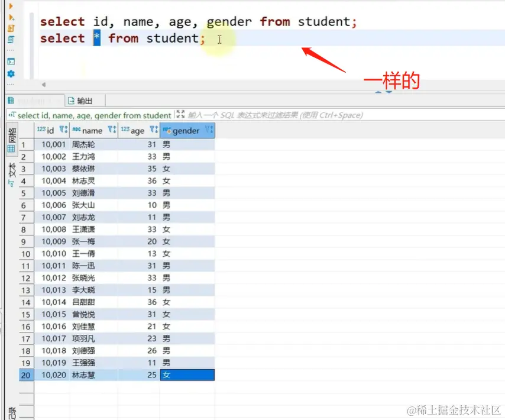Click the cell 项羽凡
The image size is (505, 420).
tap(93, 338)
